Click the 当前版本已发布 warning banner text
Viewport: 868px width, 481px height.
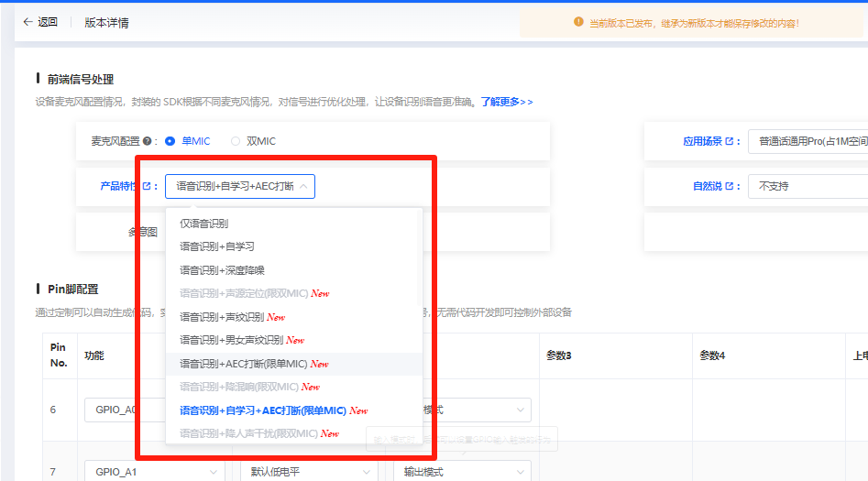coord(694,23)
